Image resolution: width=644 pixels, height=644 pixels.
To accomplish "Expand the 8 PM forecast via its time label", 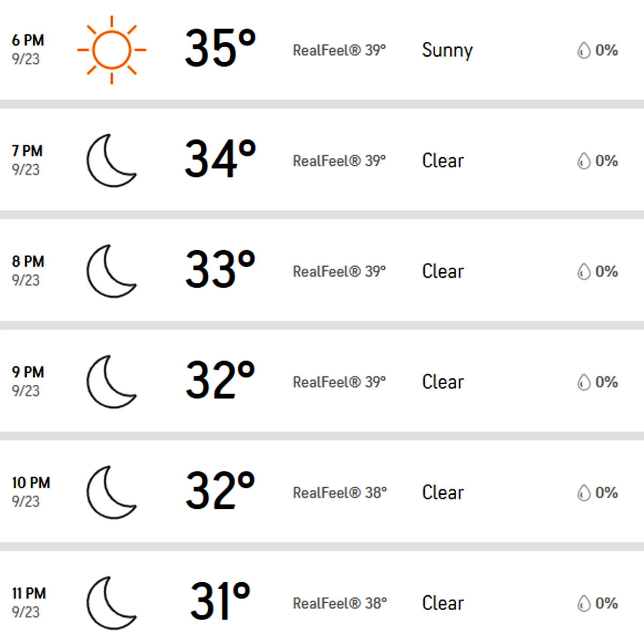I will point(28,262).
